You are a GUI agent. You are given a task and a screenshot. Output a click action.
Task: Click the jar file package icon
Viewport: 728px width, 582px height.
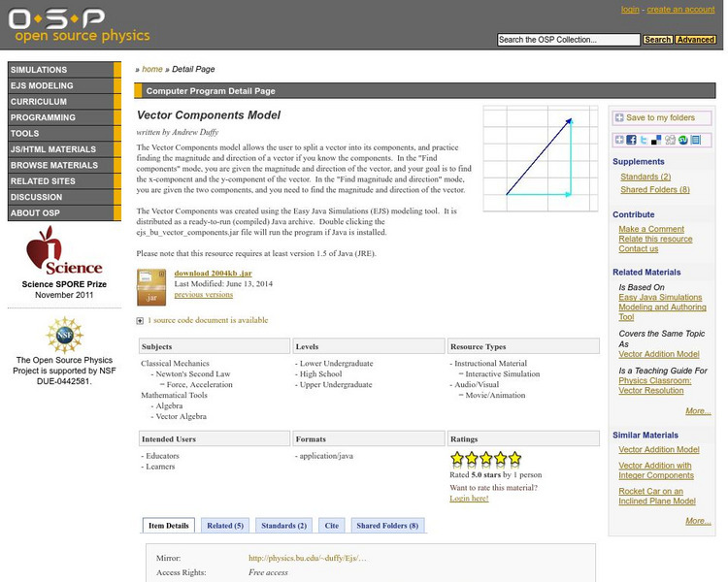[x=151, y=287]
